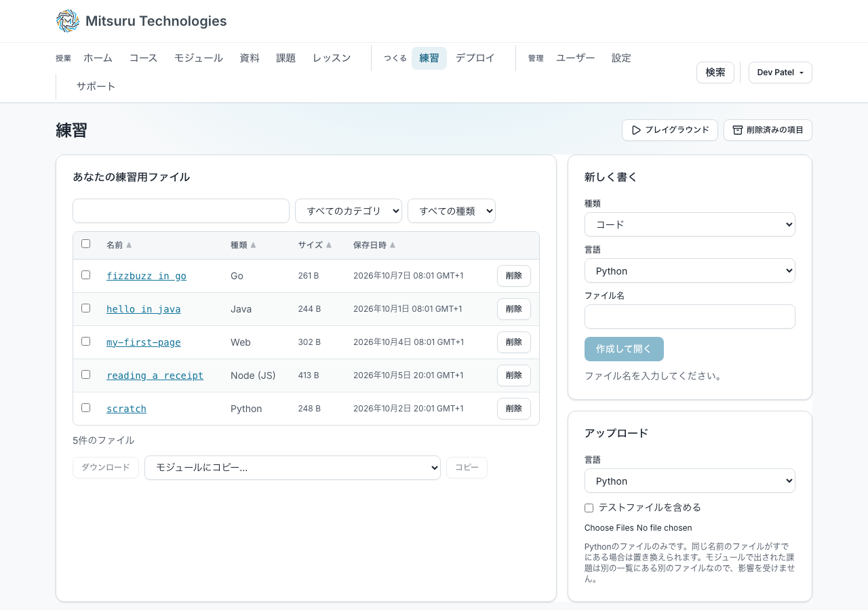The width and height of the screenshot is (868, 610).
Task: Open the すべての種類 filter dropdown
Action: tap(452, 211)
